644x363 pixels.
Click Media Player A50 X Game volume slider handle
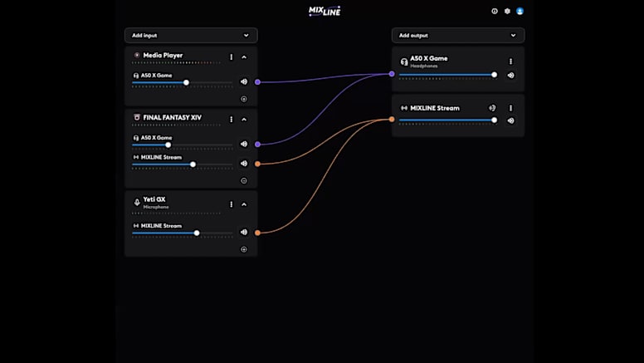tap(187, 82)
